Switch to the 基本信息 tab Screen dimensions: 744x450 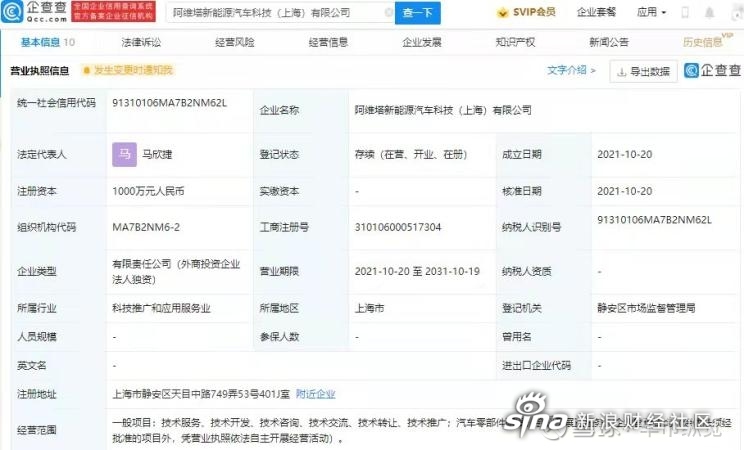pos(47,42)
